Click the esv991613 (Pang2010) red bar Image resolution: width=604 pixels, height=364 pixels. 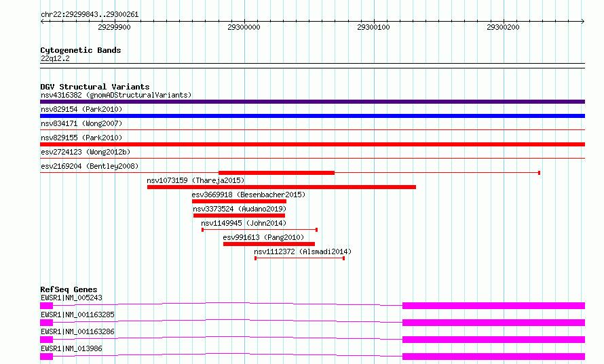(x=269, y=244)
